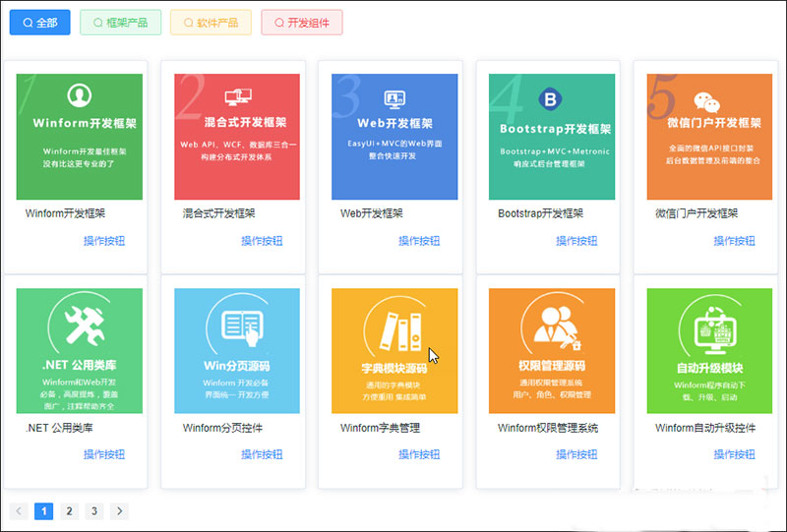The width and height of the screenshot is (787, 532).
Task: Click the computer icon in 自动升级模块 card
Action: 716,330
